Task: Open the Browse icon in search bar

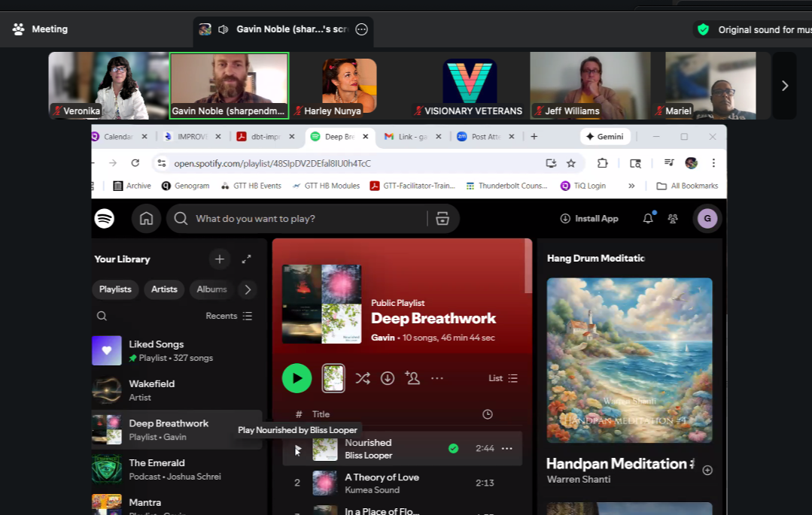Action: coord(442,219)
